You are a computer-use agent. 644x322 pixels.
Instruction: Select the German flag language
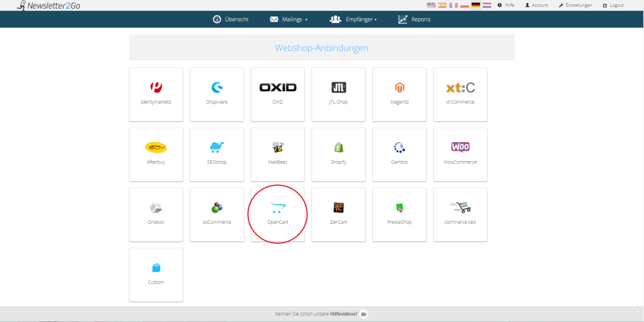(x=475, y=5)
